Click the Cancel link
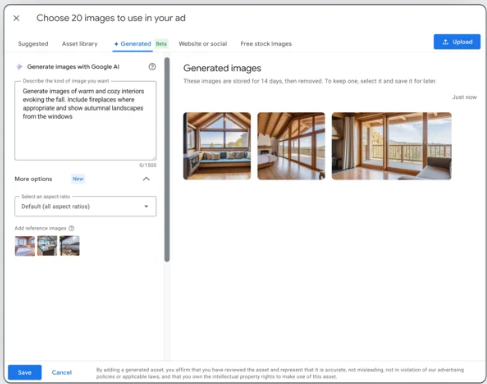 pyautogui.click(x=62, y=372)
